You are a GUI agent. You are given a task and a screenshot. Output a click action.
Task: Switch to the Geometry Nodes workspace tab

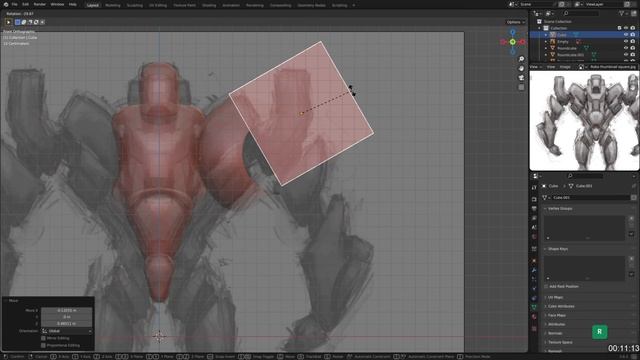311,5
